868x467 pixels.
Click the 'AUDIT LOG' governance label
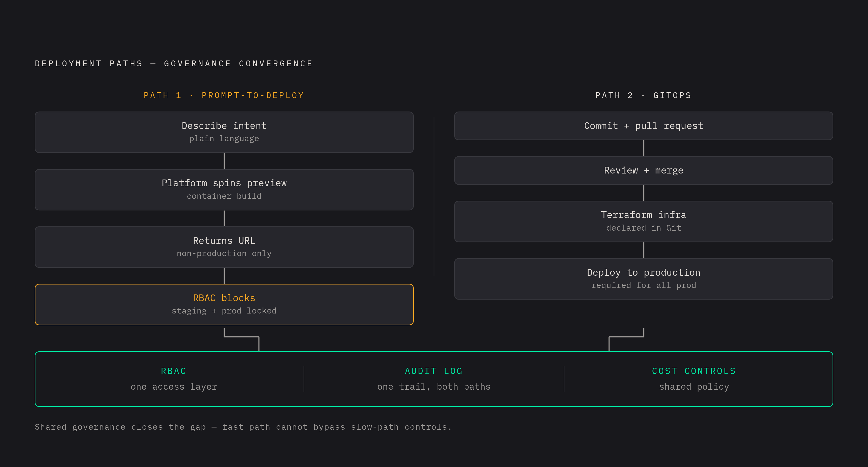pyautogui.click(x=434, y=371)
